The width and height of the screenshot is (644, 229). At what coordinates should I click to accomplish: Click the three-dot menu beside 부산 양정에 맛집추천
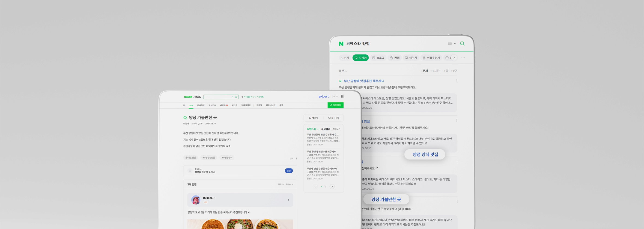click(x=457, y=80)
